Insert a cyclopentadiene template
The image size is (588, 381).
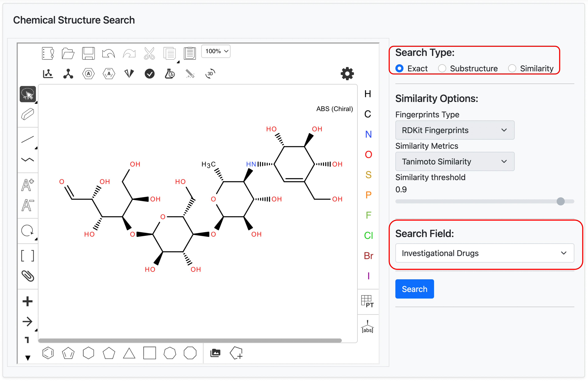68,353
